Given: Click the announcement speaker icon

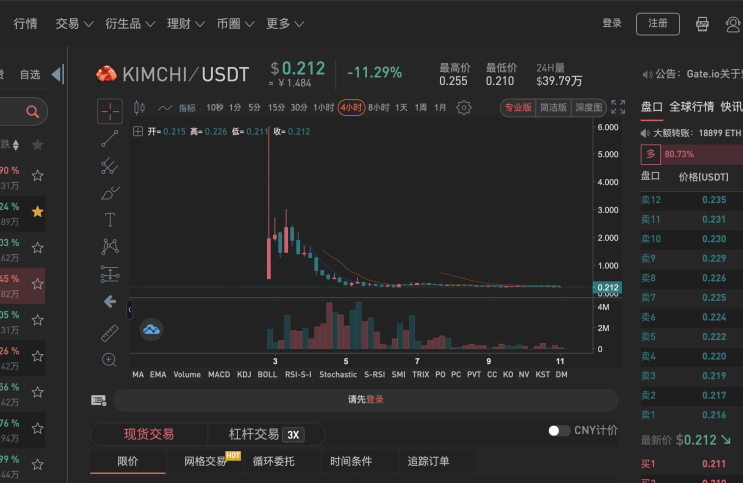Looking at the screenshot, I should (x=647, y=74).
